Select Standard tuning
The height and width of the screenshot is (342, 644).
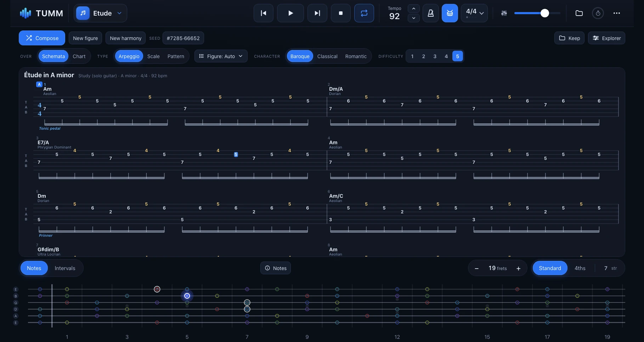pyautogui.click(x=550, y=268)
